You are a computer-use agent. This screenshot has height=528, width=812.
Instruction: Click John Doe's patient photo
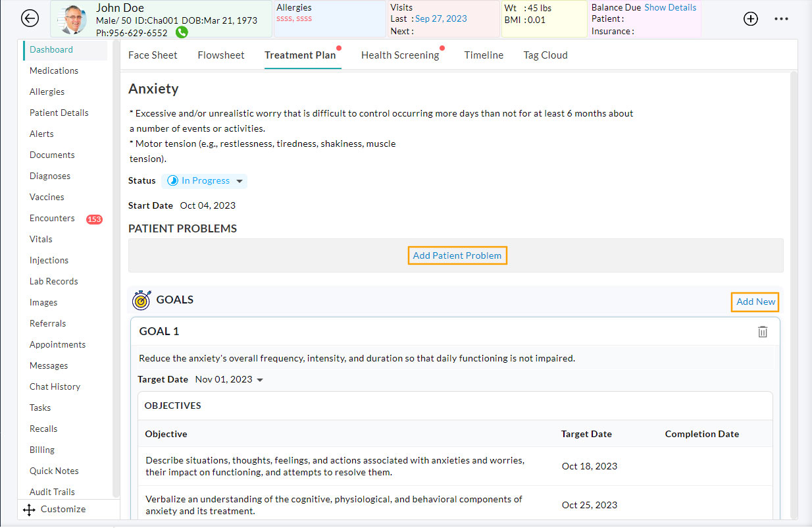[73, 20]
